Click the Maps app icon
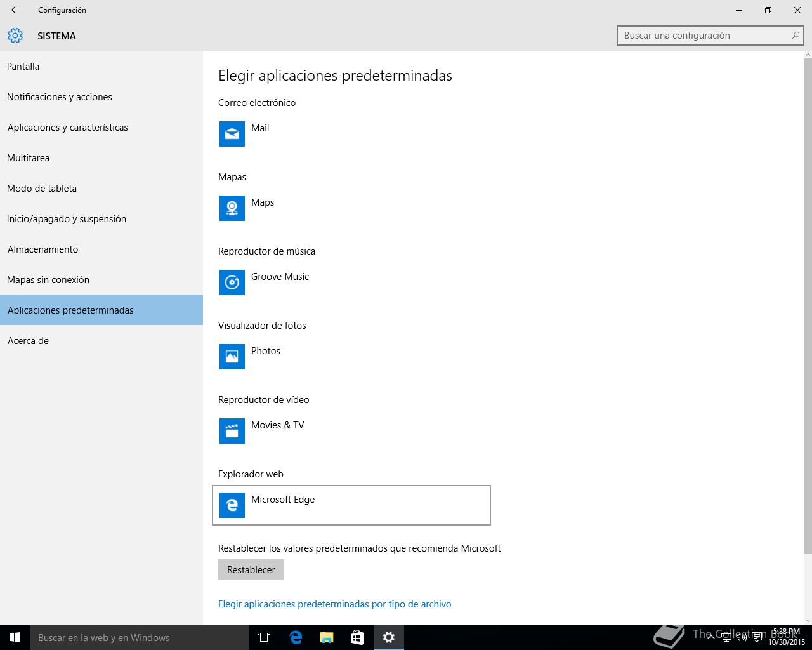 pyautogui.click(x=232, y=208)
